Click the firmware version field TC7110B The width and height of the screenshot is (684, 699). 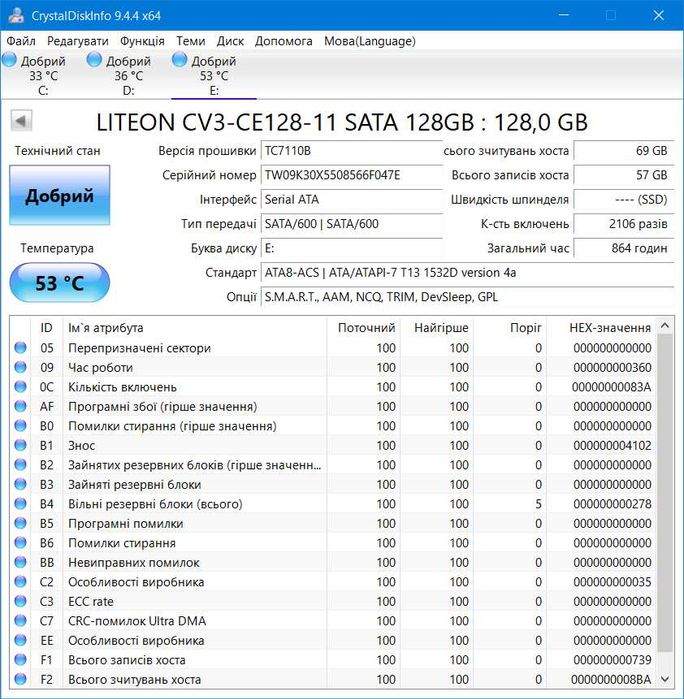pos(351,151)
